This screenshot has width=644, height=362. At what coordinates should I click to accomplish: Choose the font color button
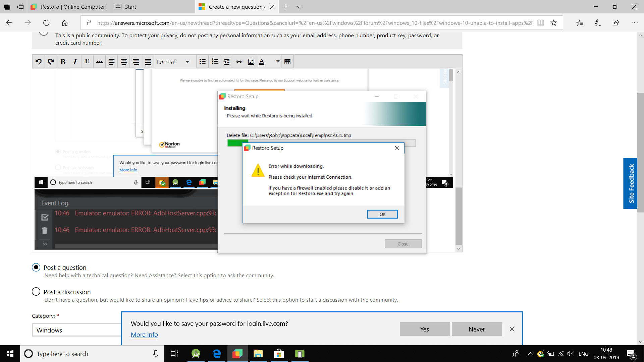click(262, 62)
